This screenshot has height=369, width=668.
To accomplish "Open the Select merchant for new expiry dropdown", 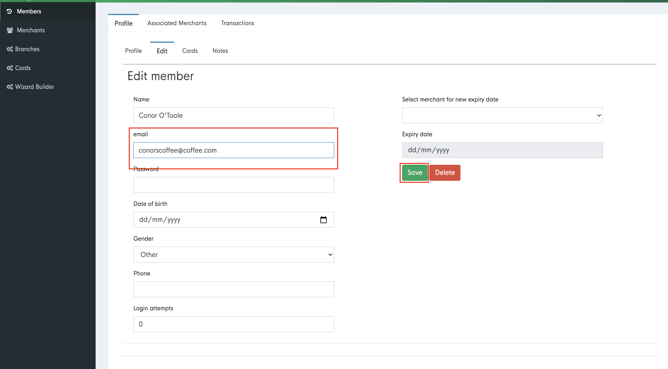I will point(502,115).
